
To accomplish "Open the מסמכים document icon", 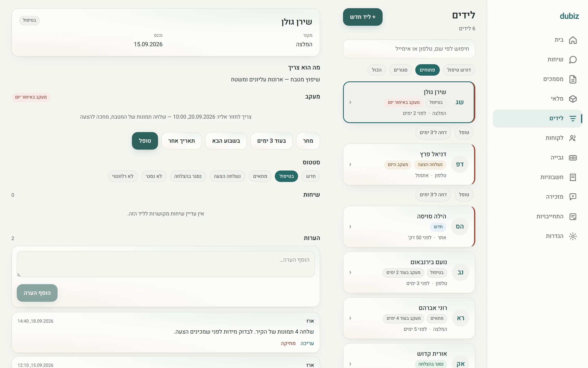I will pos(573,79).
